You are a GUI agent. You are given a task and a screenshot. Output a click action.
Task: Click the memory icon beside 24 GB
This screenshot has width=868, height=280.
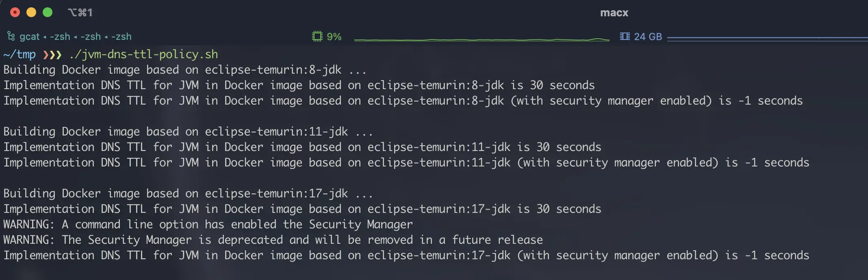coord(625,37)
